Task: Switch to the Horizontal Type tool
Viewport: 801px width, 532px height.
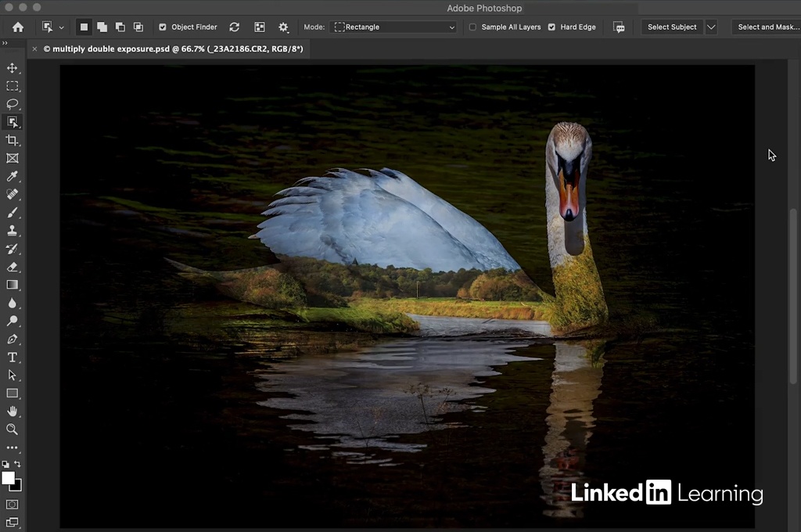Action: 13,357
